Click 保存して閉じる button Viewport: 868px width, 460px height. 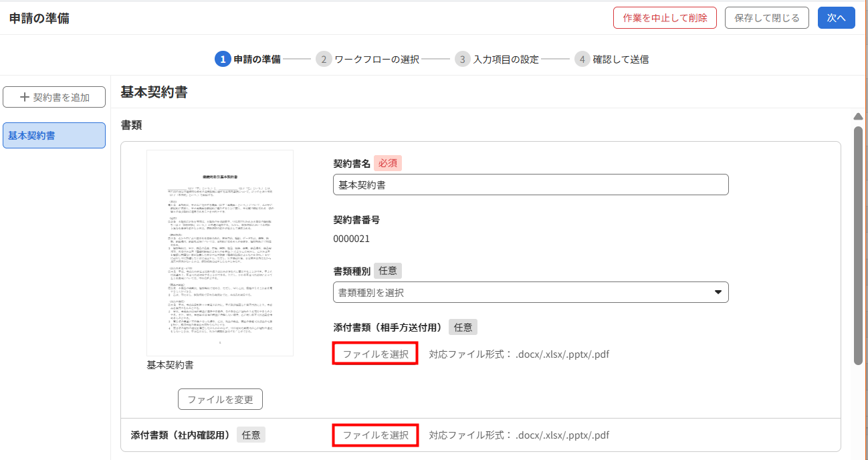point(767,18)
